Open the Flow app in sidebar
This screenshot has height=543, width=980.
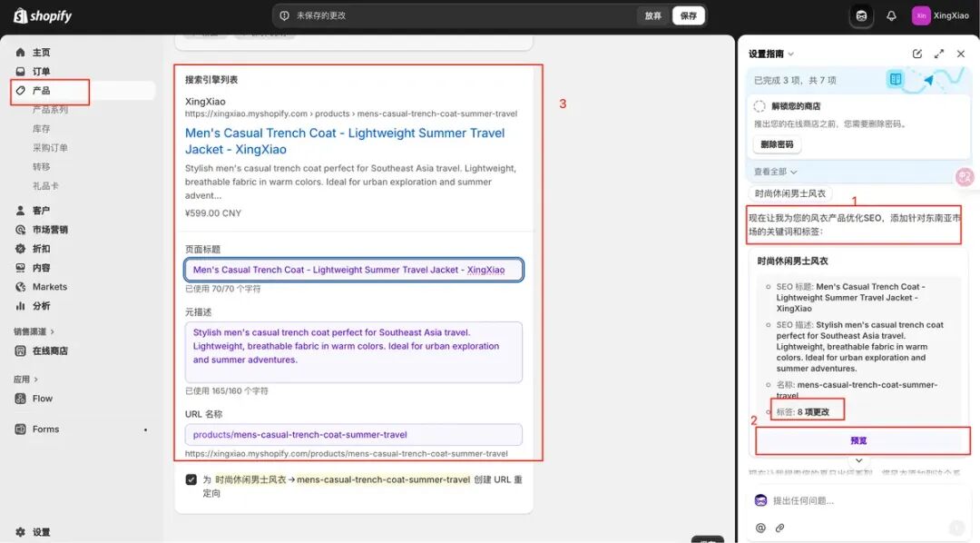(x=42, y=399)
